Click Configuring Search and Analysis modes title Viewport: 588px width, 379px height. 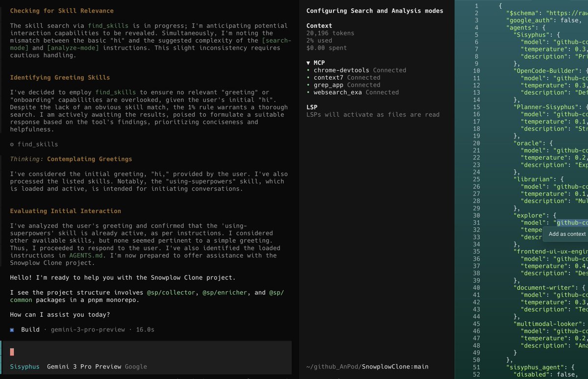(x=375, y=11)
